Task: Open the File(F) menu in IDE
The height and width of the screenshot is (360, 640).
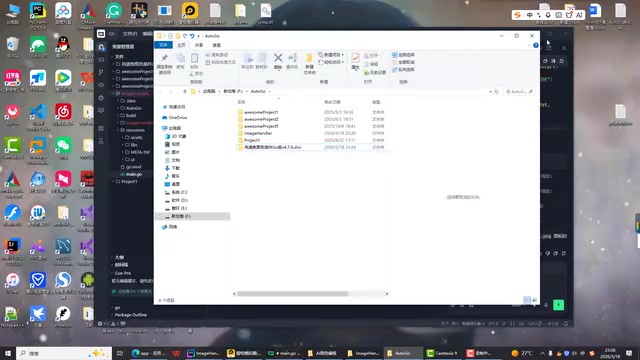Action: pos(130,34)
